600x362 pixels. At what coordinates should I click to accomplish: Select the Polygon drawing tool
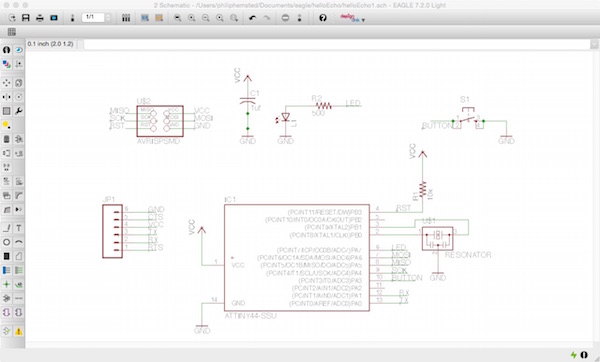pyautogui.click(x=18, y=256)
